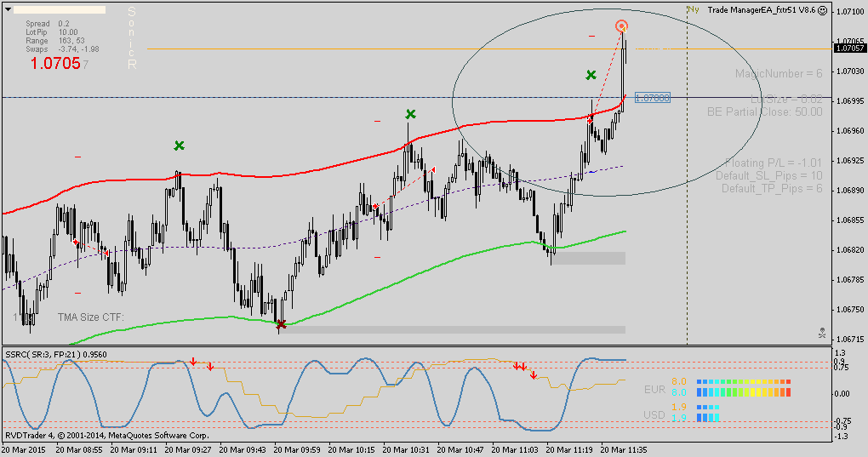The width and height of the screenshot is (868, 457).
Task: Click the USD currency strength label
Action: coord(654,415)
